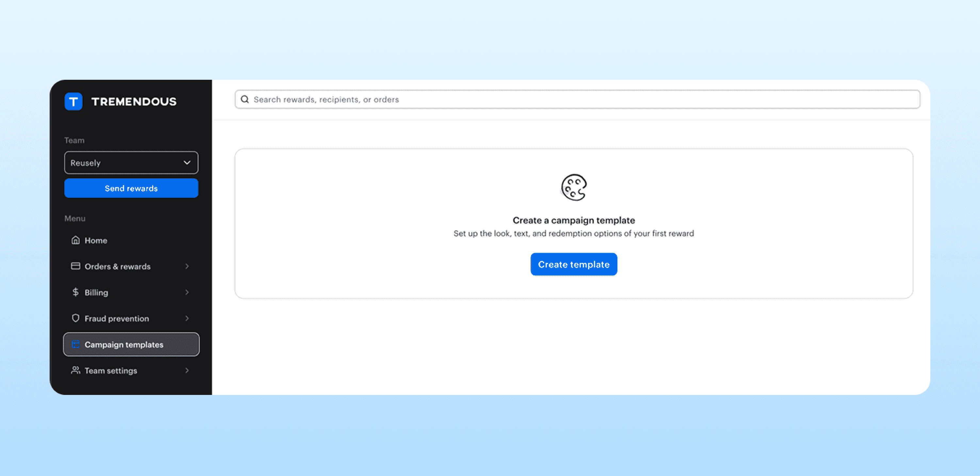
Task: Click the paint palette icon
Action: coord(574,187)
